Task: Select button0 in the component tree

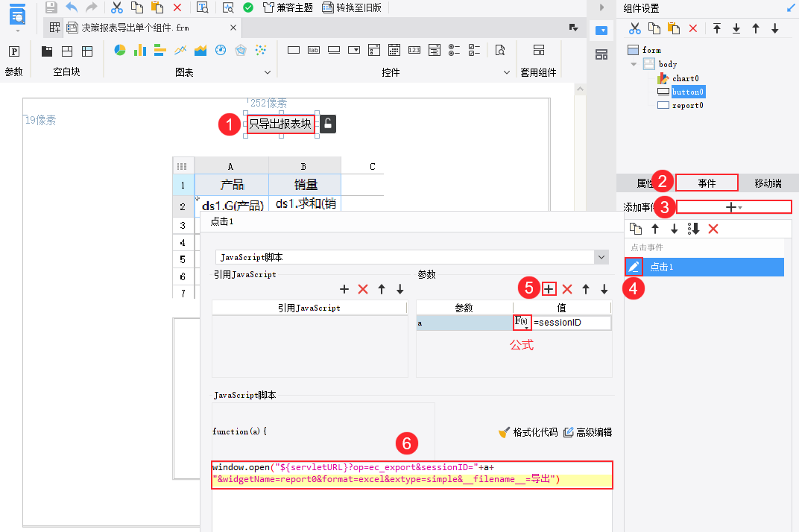Action: 687,92
